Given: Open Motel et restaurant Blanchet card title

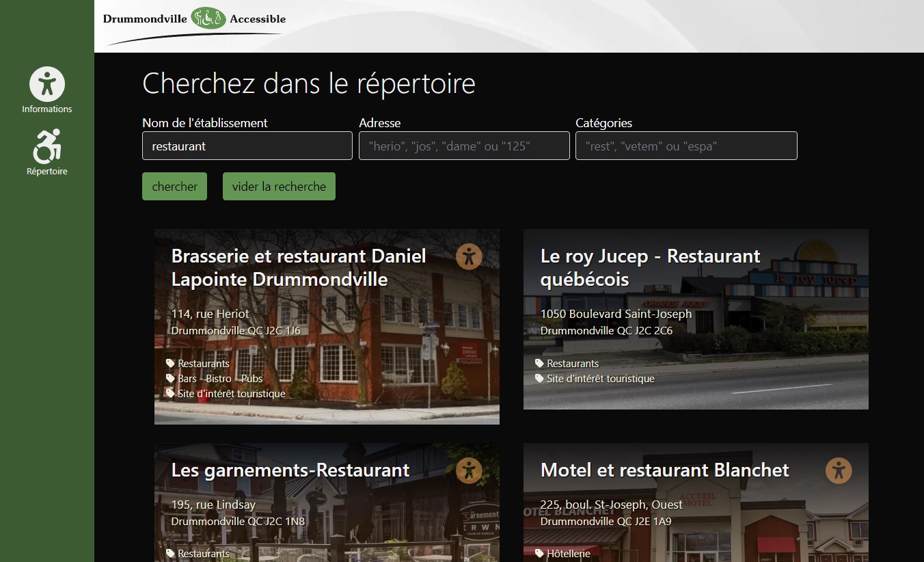Looking at the screenshot, I should coord(664,470).
